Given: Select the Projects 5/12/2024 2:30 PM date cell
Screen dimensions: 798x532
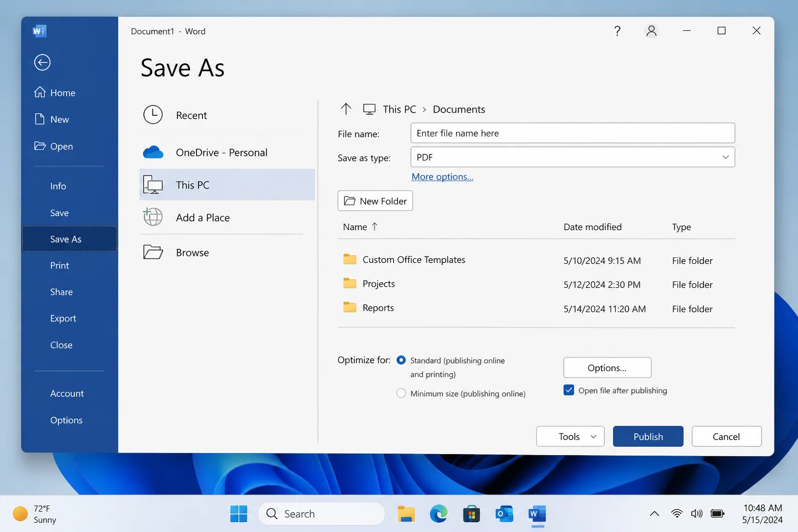Looking at the screenshot, I should (x=602, y=285).
